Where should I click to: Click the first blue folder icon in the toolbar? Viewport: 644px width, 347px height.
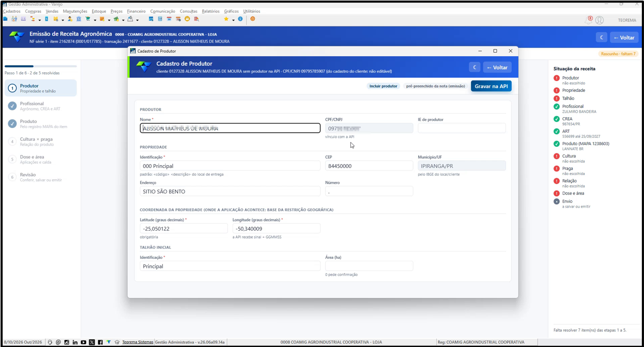pyautogui.click(x=6, y=19)
